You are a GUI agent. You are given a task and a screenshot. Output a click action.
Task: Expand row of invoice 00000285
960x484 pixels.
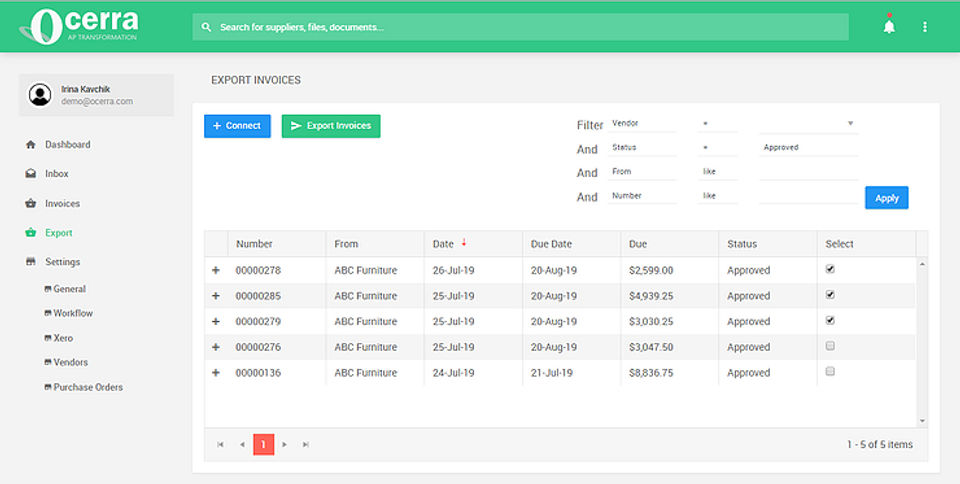pos(216,296)
